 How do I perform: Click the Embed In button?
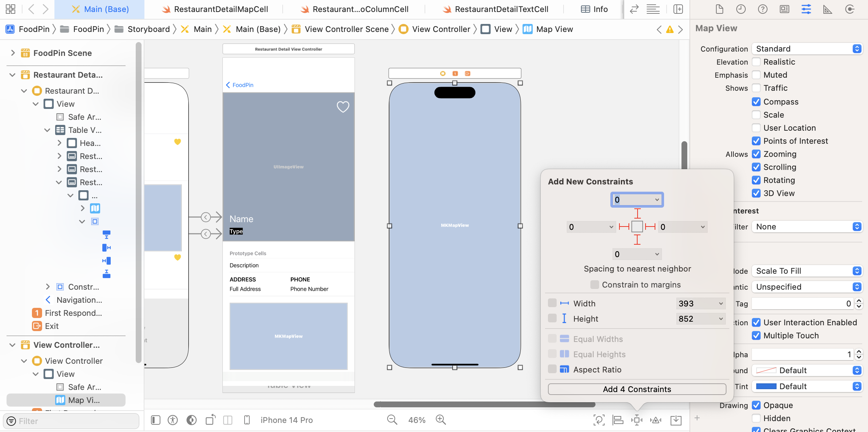coord(676,420)
